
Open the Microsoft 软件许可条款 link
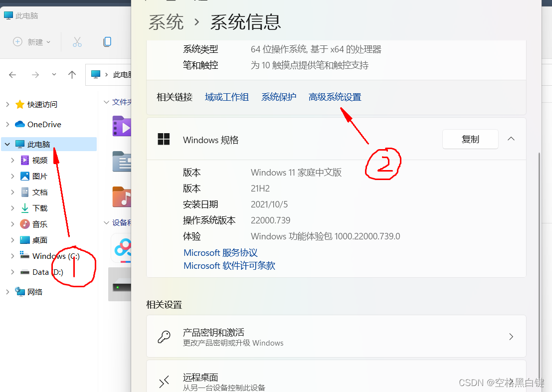[229, 265]
